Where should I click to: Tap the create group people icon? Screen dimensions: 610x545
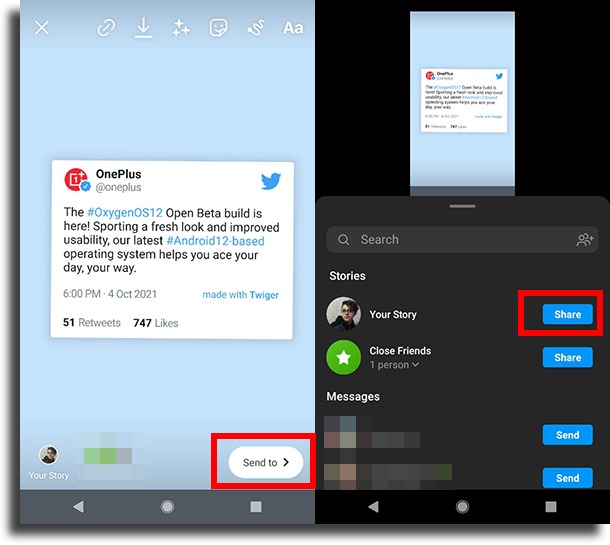[585, 239]
